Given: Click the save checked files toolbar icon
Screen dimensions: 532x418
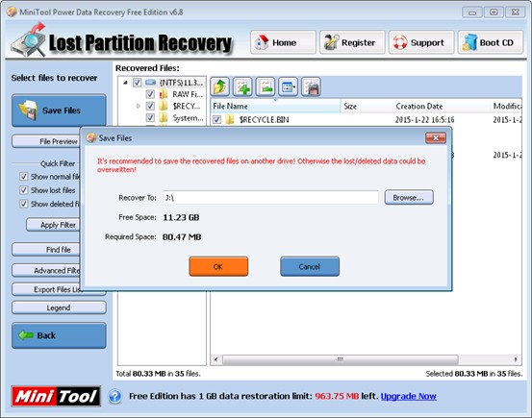Looking at the screenshot, I should coord(311,86).
